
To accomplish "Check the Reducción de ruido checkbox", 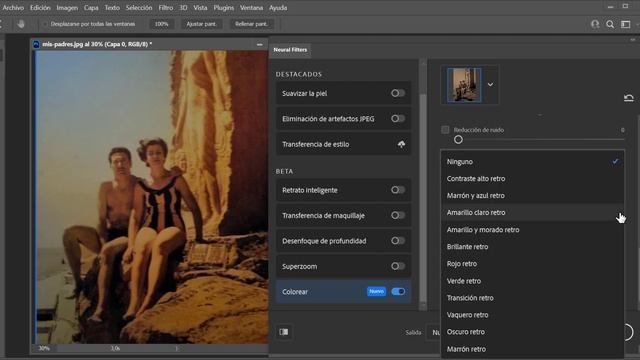I will 445,130.
